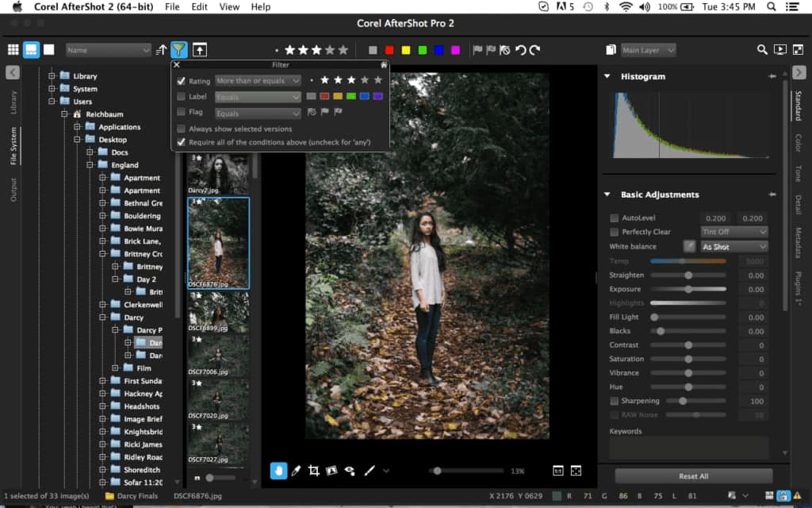Activate the Pan hand tool
Image resolution: width=812 pixels, height=508 pixels.
pos(278,471)
